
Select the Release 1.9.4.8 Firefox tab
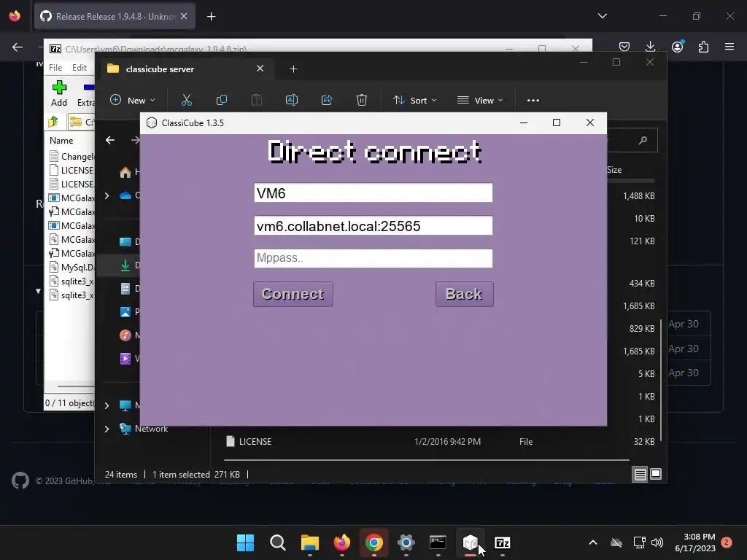(115, 16)
